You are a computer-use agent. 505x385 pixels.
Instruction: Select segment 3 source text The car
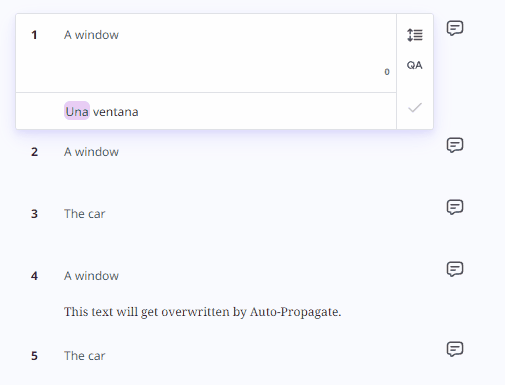(x=84, y=214)
